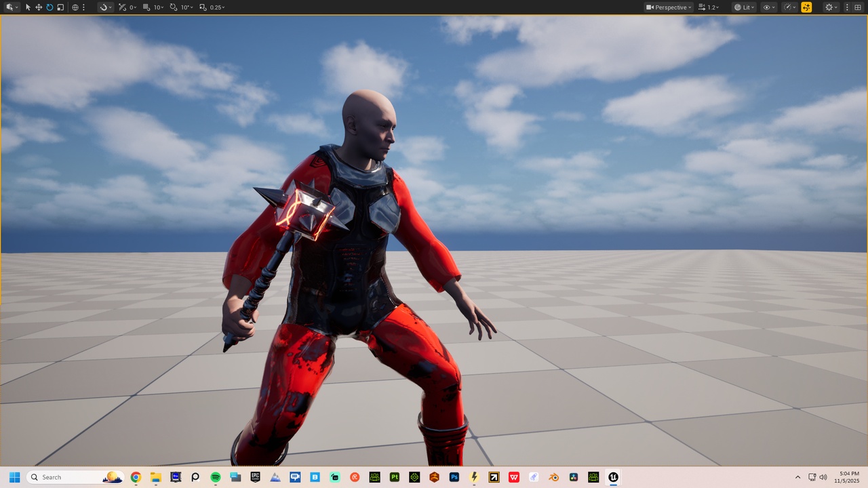Choose the Scale transform tool
The width and height of the screenshot is (868, 488).
pyautogui.click(x=60, y=7)
